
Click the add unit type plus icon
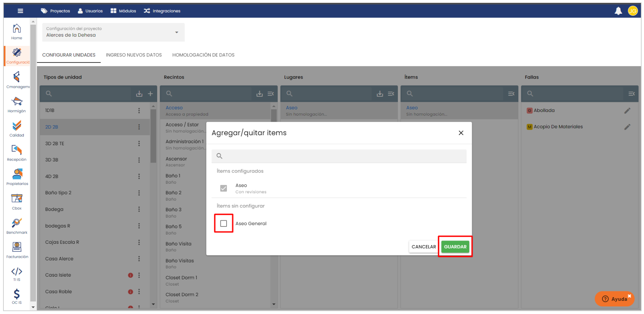[150, 94]
